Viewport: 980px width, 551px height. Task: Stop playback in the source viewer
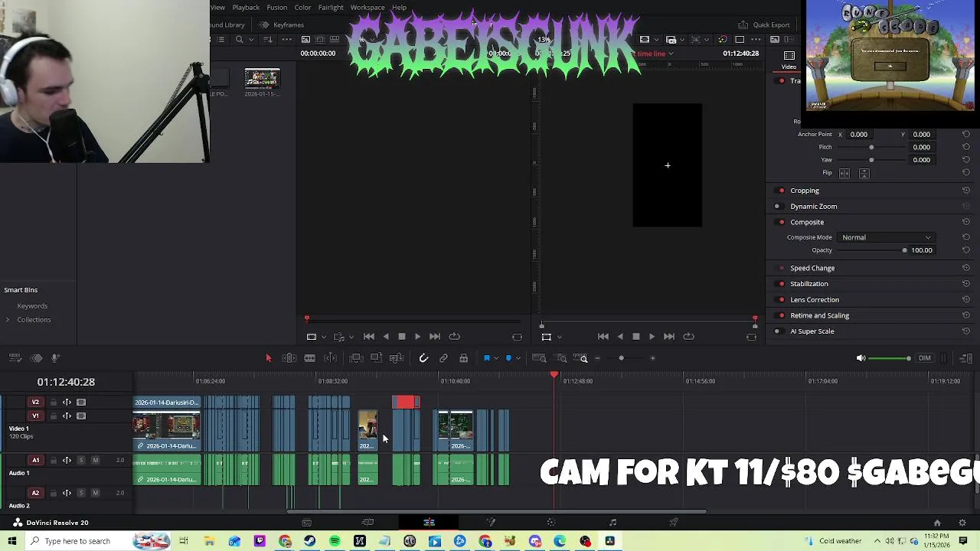401,337
